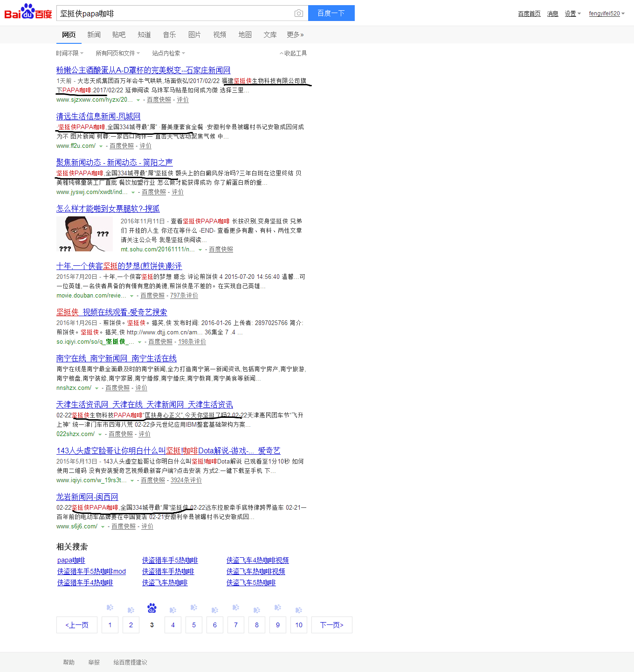Viewport: 634px width, 672px height.
Task: Open 百度快照 for nnshzx.com result
Action: click(117, 388)
